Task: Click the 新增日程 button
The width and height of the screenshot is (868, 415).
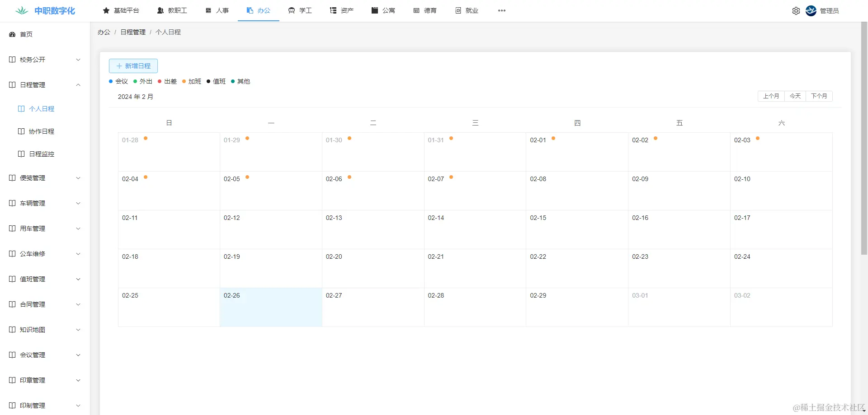Action: [133, 66]
